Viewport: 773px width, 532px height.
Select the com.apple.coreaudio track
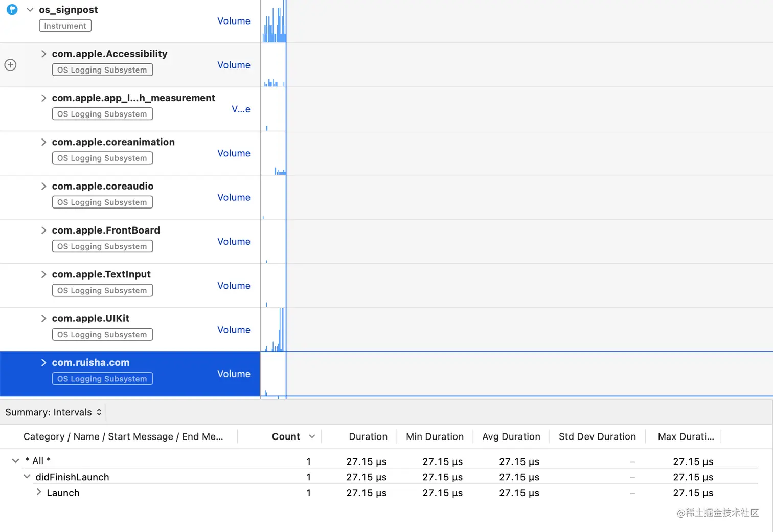[x=102, y=186]
